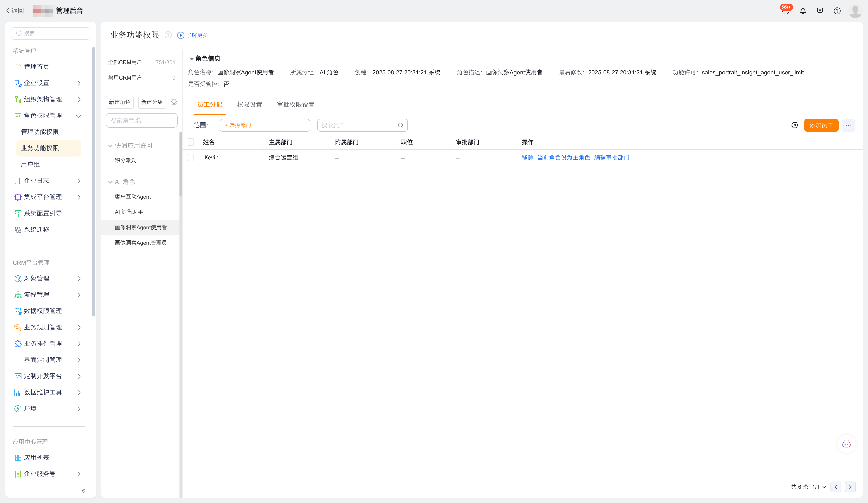The height and width of the screenshot is (503, 868).
Task: Switch to the 权限设置 tab
Action: [x=249, y=104]
